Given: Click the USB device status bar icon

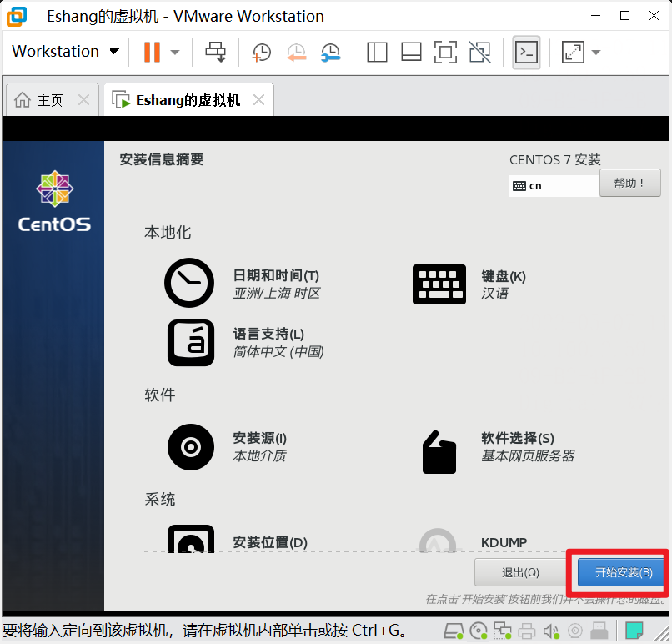Looking at the screenshot, I should (x=599, y=631).
